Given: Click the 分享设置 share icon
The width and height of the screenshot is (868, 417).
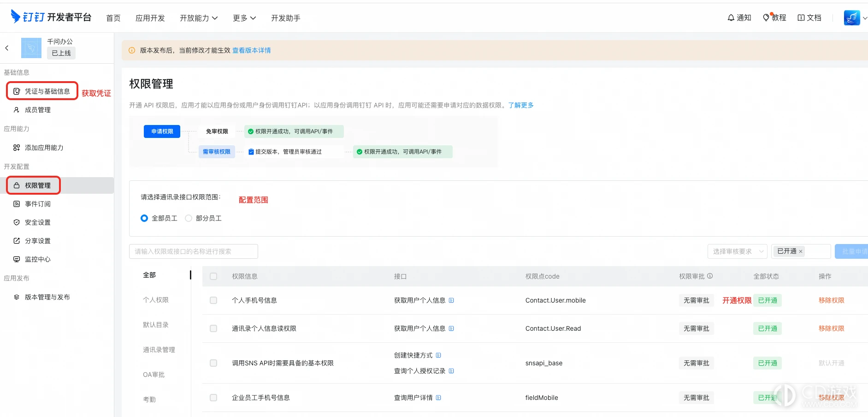Looking at the screenshot, I should tap(17, 241).
